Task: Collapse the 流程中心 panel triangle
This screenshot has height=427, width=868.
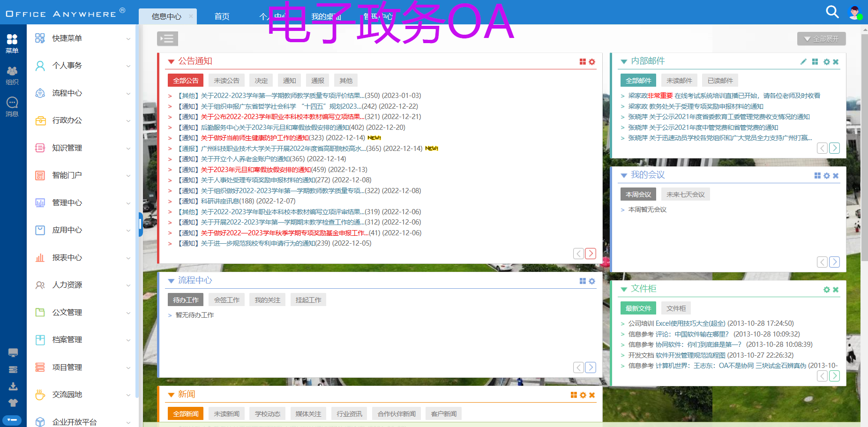Action: (x=171, y=281)
